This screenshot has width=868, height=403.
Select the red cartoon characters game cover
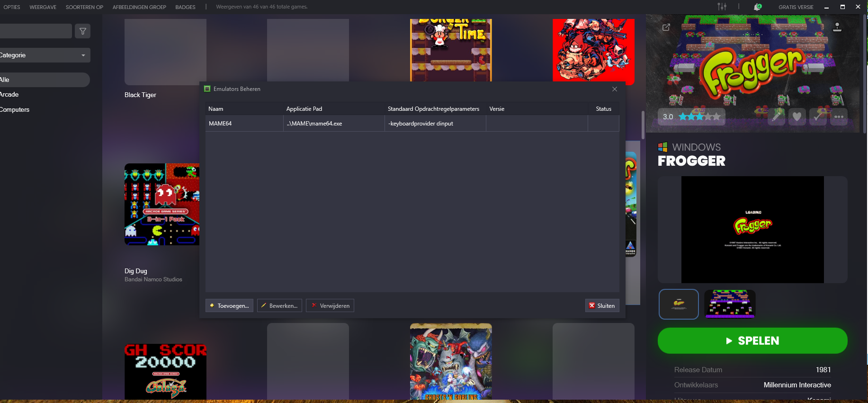[593, 51]
